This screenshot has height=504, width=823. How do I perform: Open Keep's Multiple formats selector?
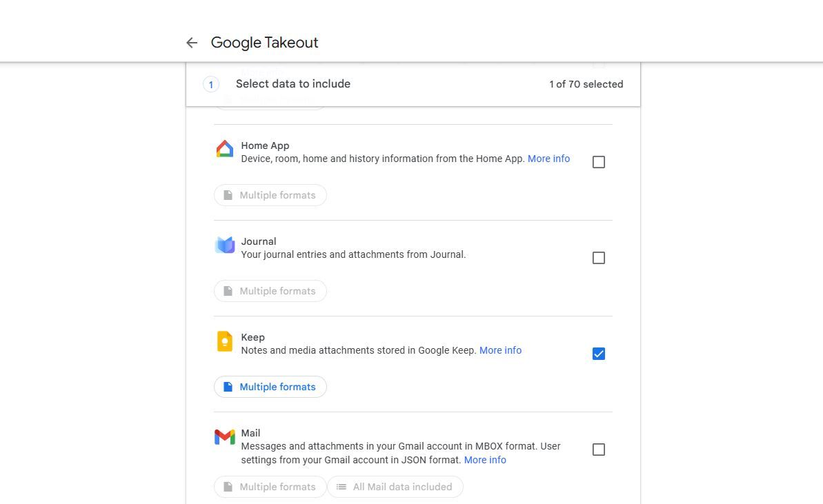tap(270, 387)
